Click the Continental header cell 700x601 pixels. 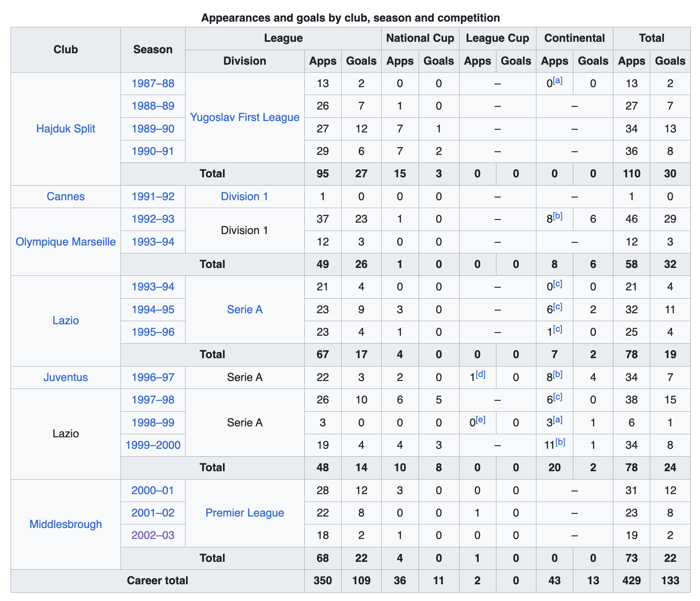pos(574,38)
